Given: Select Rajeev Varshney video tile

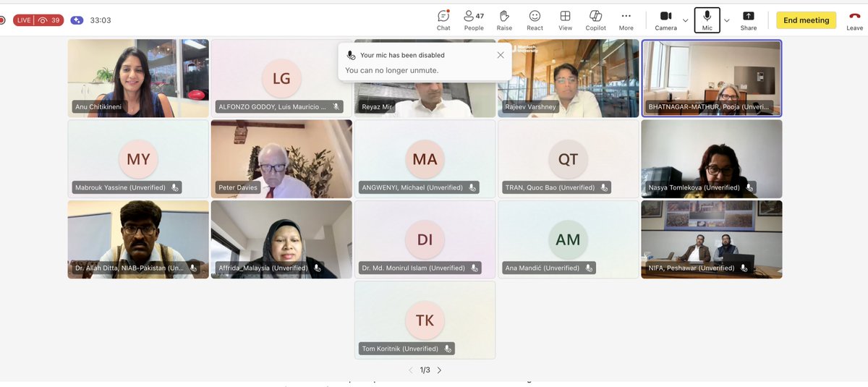Looking at the screenshot, I should click(569, 78).
